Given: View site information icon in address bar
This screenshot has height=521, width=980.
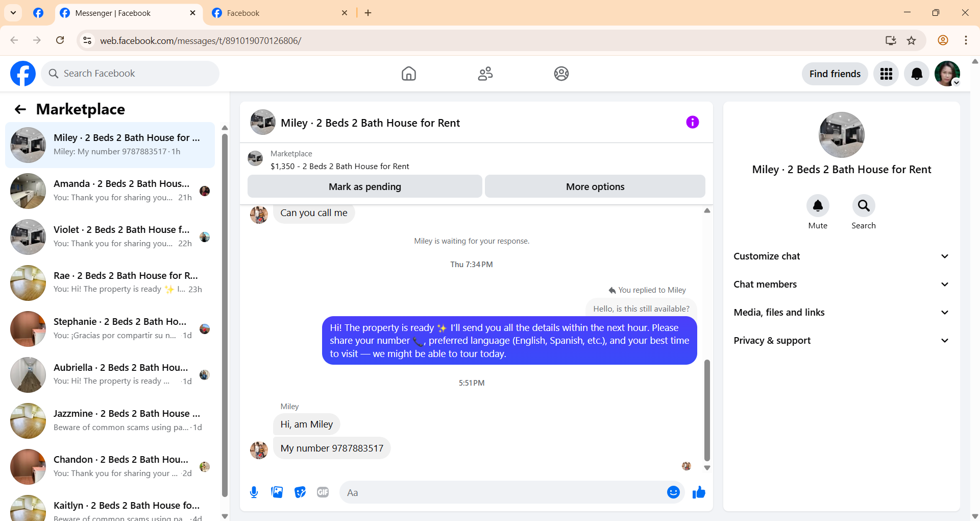Looking at the screenshot, I should click(87, 40).
